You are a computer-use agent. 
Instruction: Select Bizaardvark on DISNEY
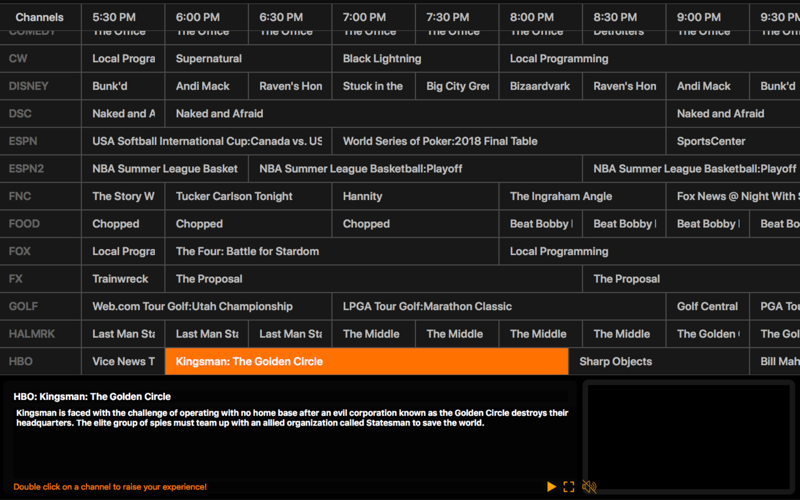pos(541,86)
